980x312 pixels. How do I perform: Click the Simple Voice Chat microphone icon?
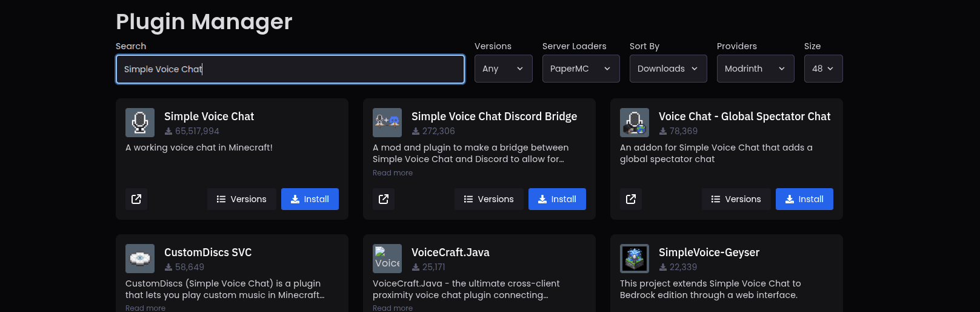[140, 123]
